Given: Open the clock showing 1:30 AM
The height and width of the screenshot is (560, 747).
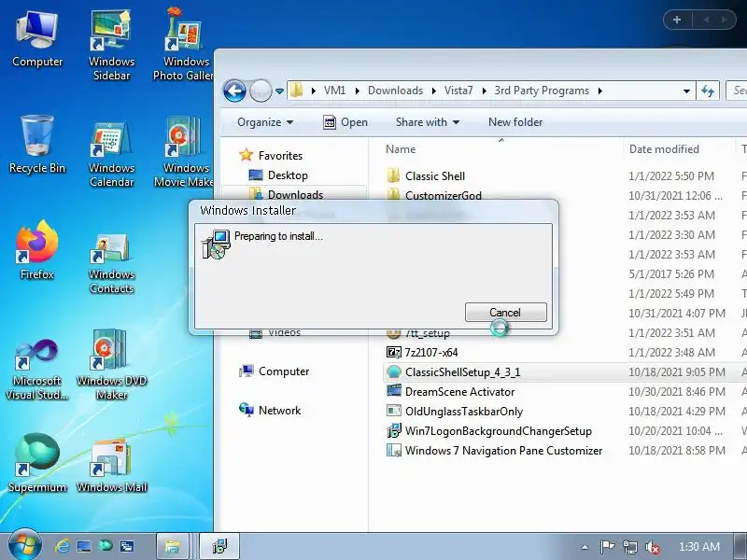Looking at the screenshot, I should [x=699, y=547].
